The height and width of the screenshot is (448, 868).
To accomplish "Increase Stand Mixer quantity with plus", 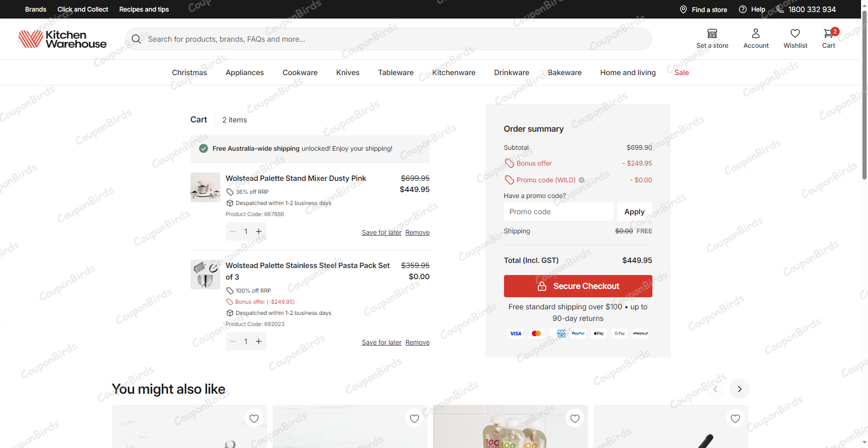I will click(259, 231).
